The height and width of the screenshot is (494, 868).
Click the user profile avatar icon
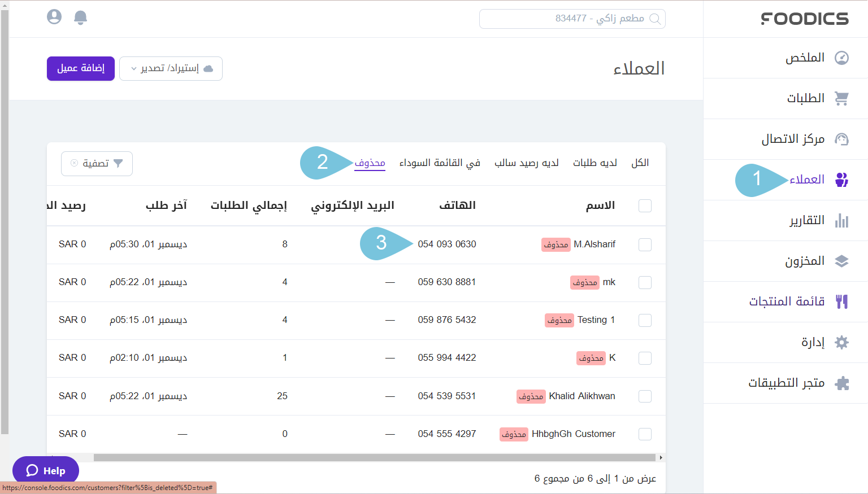54,17
